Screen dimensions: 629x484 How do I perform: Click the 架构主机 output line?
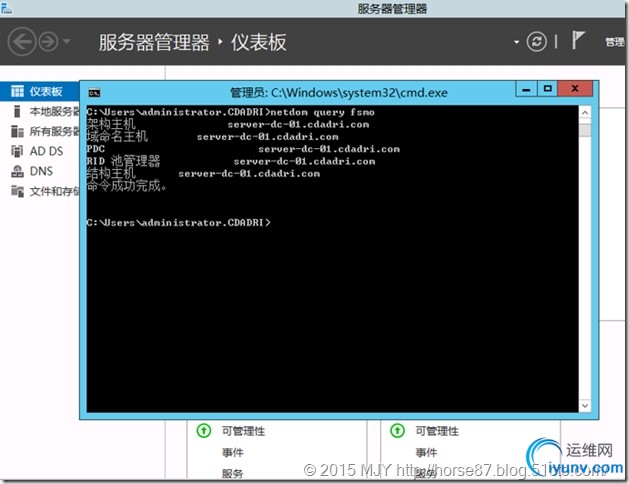click(x=228, y=124)
